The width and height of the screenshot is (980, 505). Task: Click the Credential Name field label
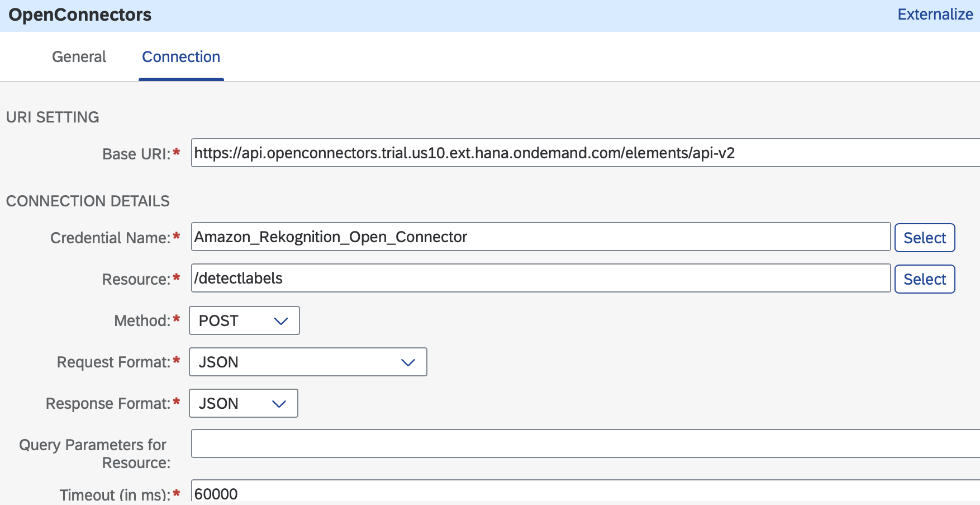(110, 238)
